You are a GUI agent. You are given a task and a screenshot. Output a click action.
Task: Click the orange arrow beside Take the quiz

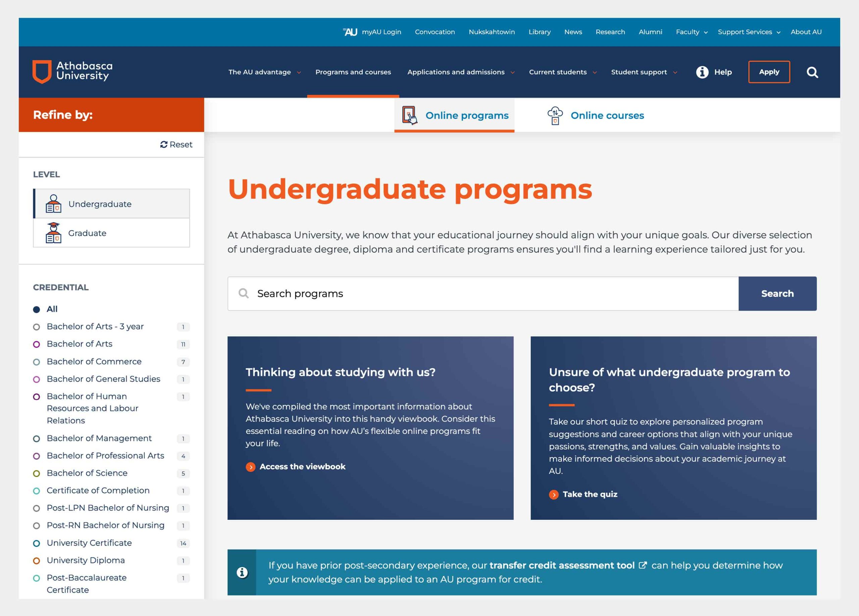click(x=554, y=495)
